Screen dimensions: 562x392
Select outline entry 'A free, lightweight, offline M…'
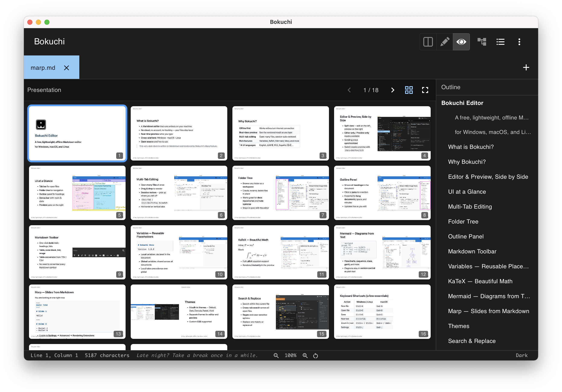[491, 118]
